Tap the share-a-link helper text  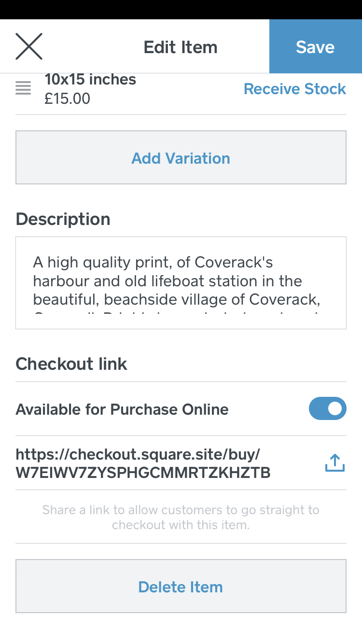(x=181, y=517)
